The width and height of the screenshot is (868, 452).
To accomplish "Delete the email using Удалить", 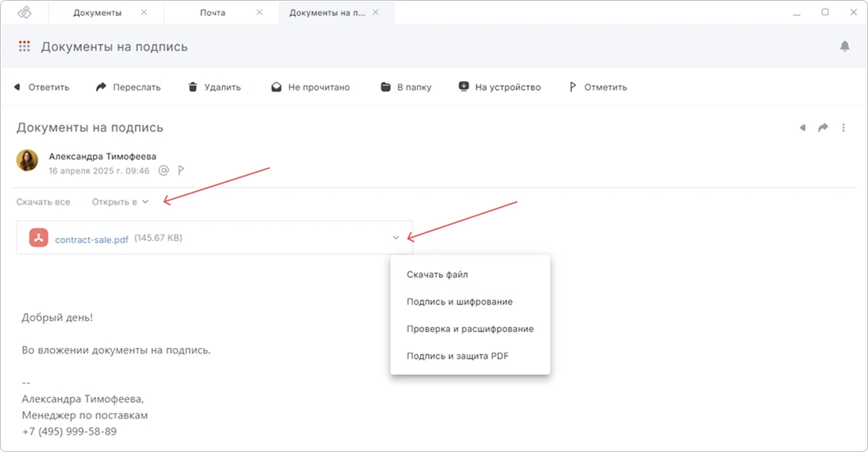I will point(214,87).
